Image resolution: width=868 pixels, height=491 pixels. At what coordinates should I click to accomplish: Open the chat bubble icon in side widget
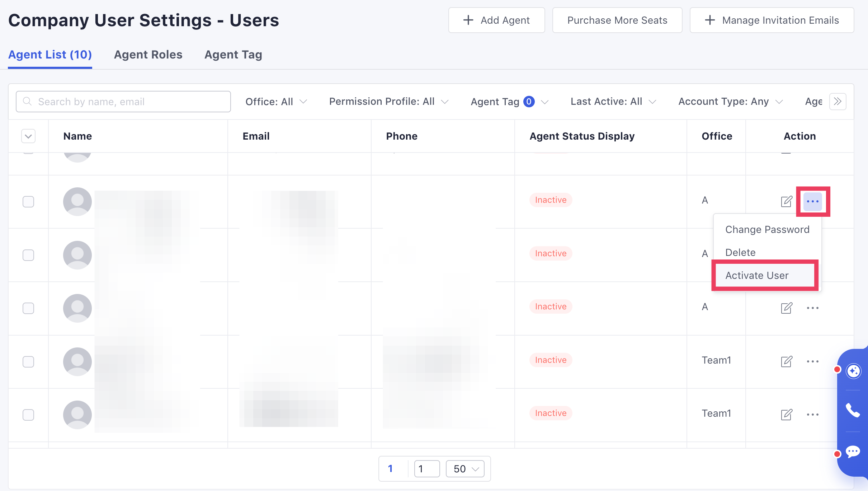coord(853,451)
